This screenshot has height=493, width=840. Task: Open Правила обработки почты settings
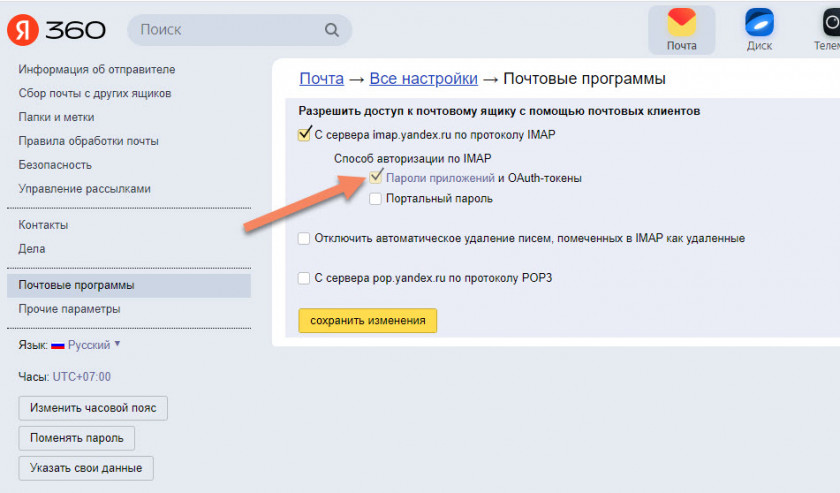click(x=88, y=141)
